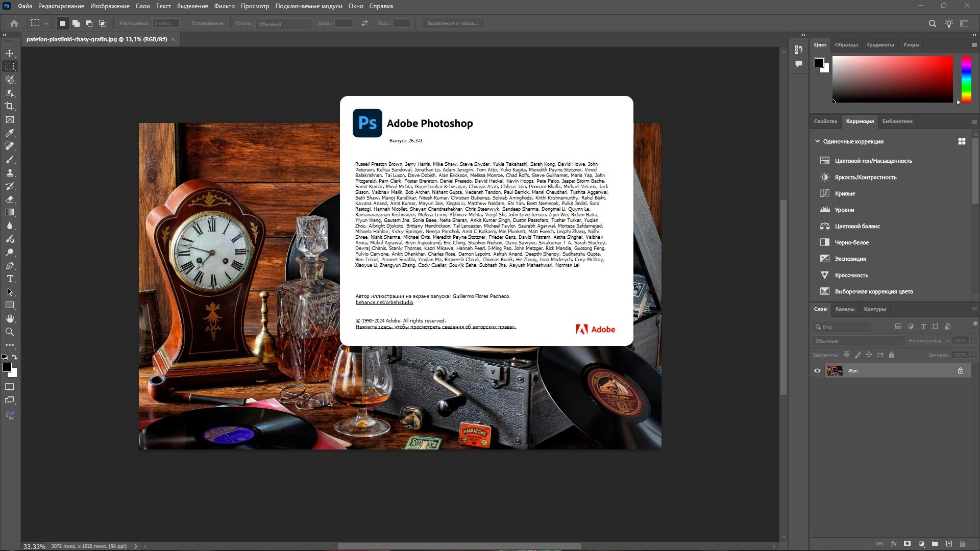980x551 pixels.
Task: Click the rainbow hue slider strip
Action: (x=966, y=79)
